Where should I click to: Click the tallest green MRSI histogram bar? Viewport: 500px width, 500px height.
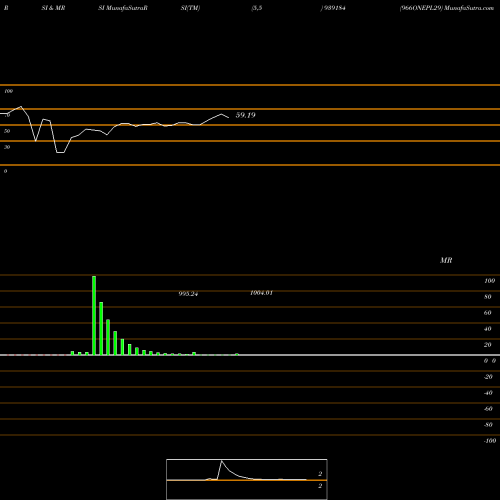point(94,315)
